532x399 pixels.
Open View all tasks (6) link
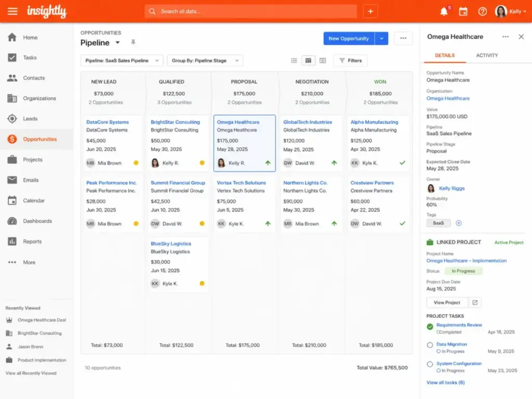(445, 382)
